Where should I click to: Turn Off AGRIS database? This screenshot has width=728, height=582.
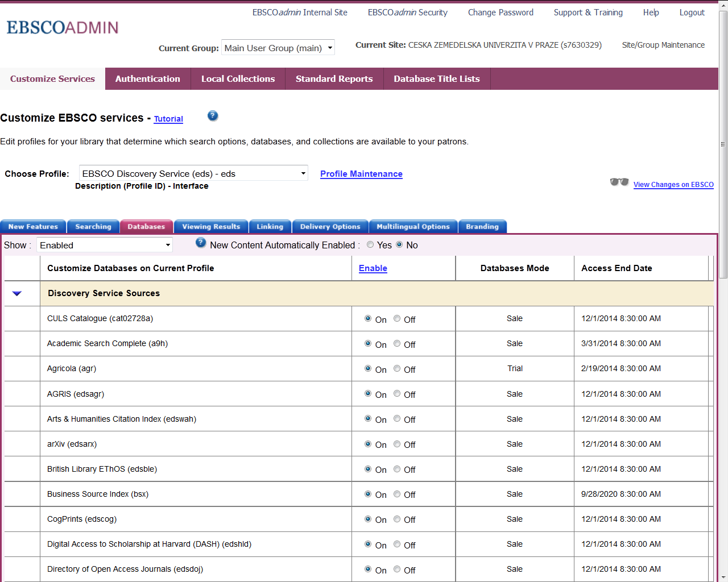click(x=397, y=393)
